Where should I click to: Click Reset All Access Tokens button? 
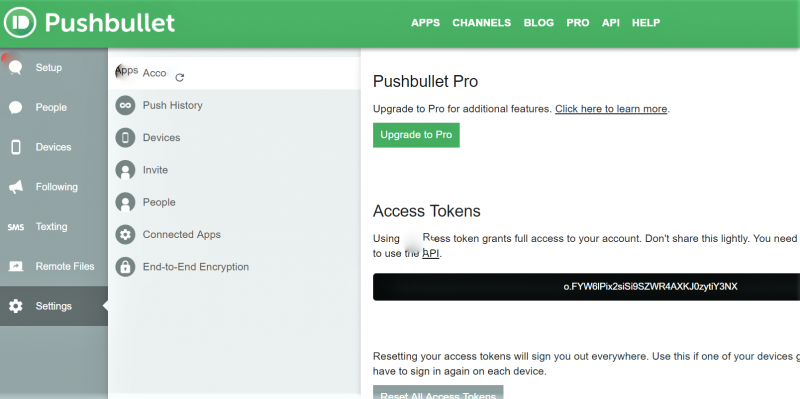(x=438, y=392)
